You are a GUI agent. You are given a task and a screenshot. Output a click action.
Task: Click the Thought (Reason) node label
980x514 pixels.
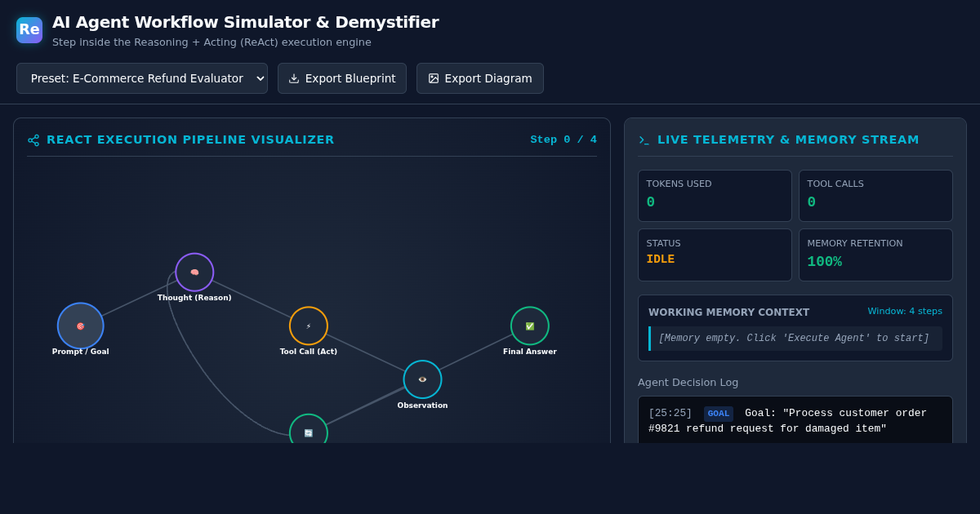point(194,298)
